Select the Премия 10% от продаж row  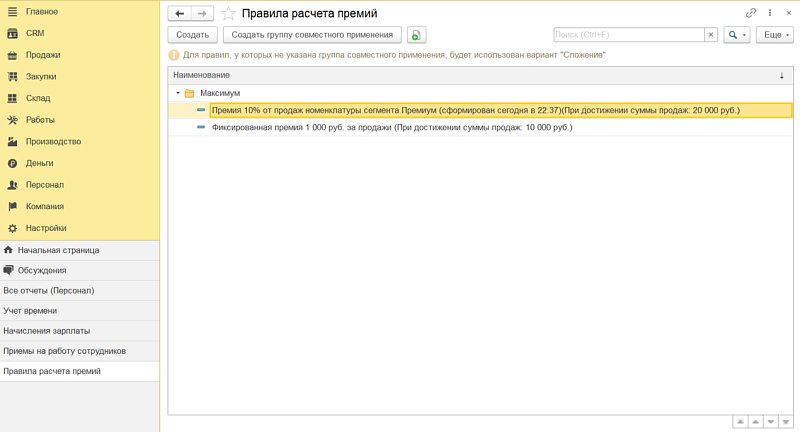480,110
